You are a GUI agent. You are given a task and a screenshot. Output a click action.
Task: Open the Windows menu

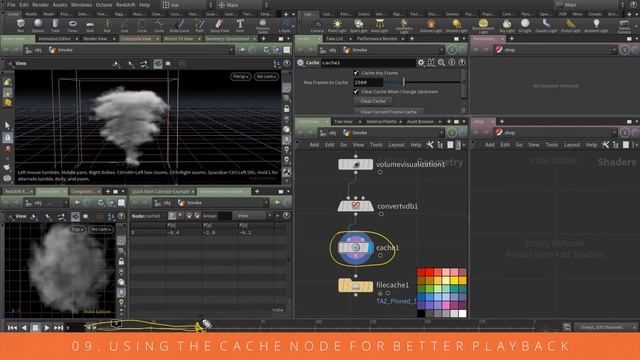[x=81, y=5]
